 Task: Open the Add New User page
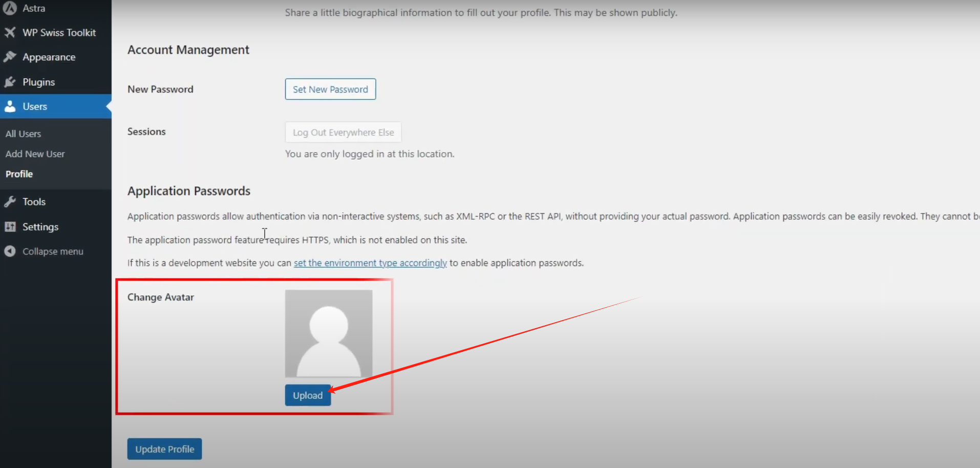click(x=35, y=154)
